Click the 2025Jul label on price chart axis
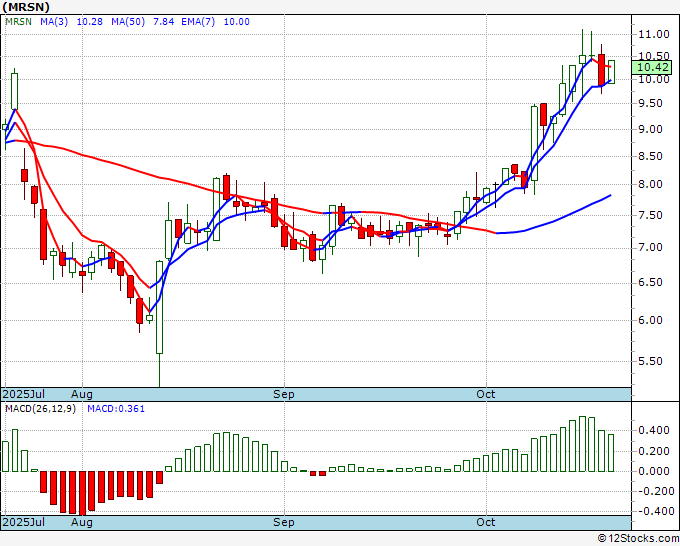 (x=24, y=394)
